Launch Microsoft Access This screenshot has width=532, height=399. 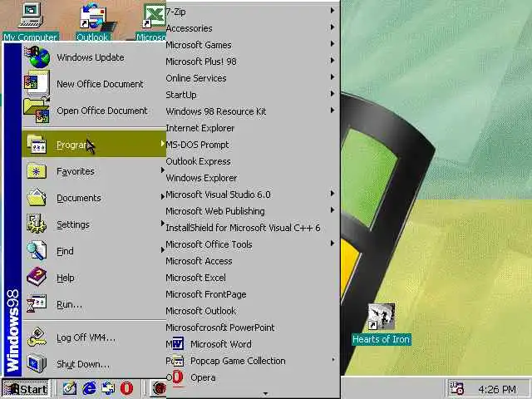coord(253,261)
